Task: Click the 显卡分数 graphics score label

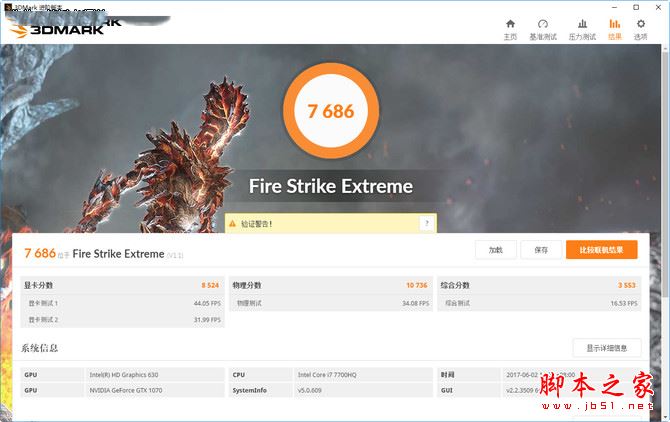Action: coord(38,285)
